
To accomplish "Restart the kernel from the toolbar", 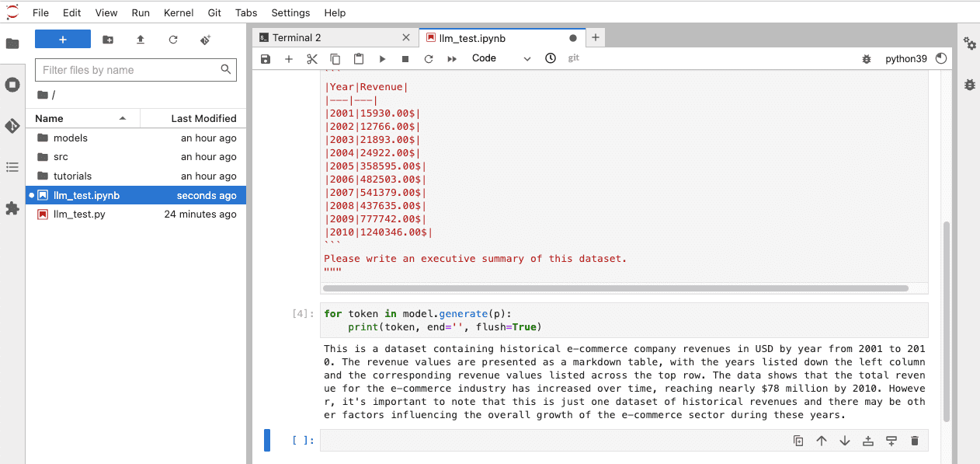I will 429,58.
